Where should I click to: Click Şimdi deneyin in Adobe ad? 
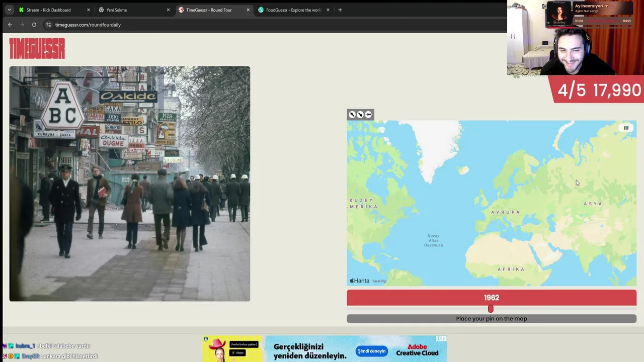click(372, 351)
